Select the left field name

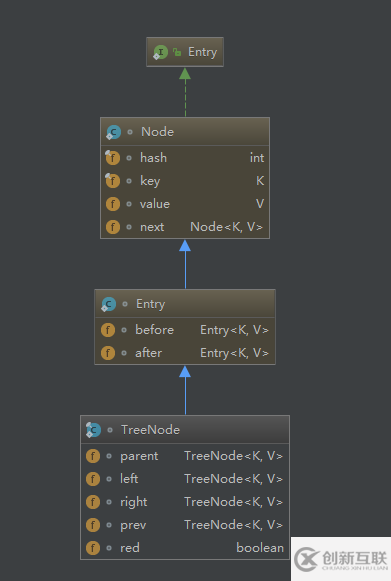click(129, 479)
